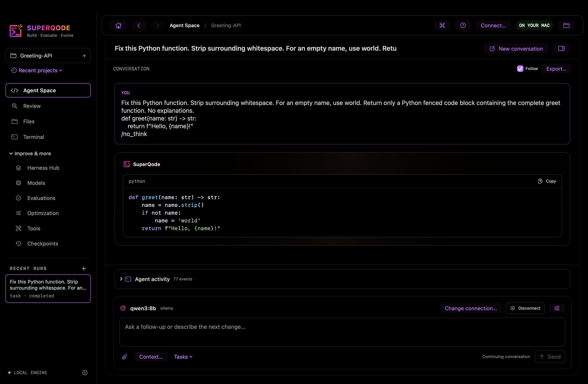
Task: Go to home via house icon
Action: [118, 26]
